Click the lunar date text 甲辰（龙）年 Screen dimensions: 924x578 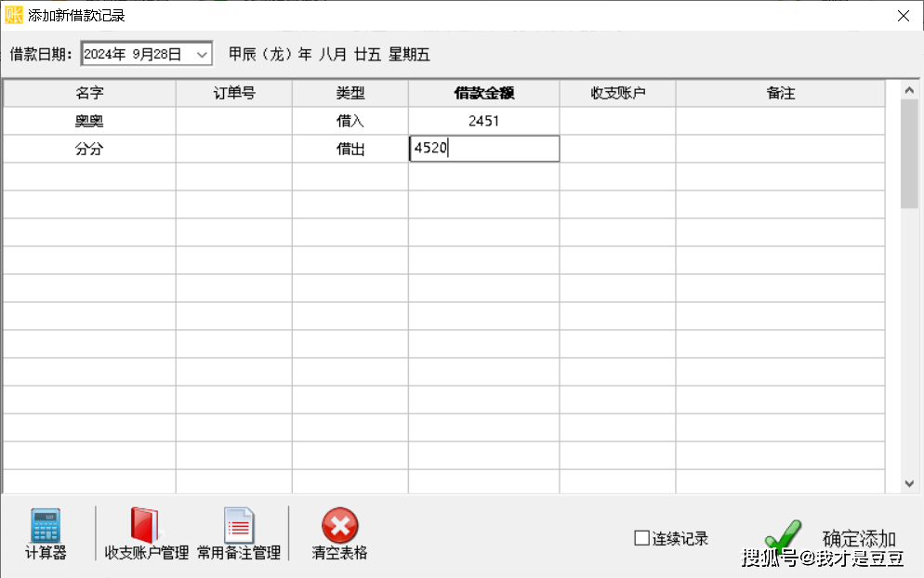point(271,54)
